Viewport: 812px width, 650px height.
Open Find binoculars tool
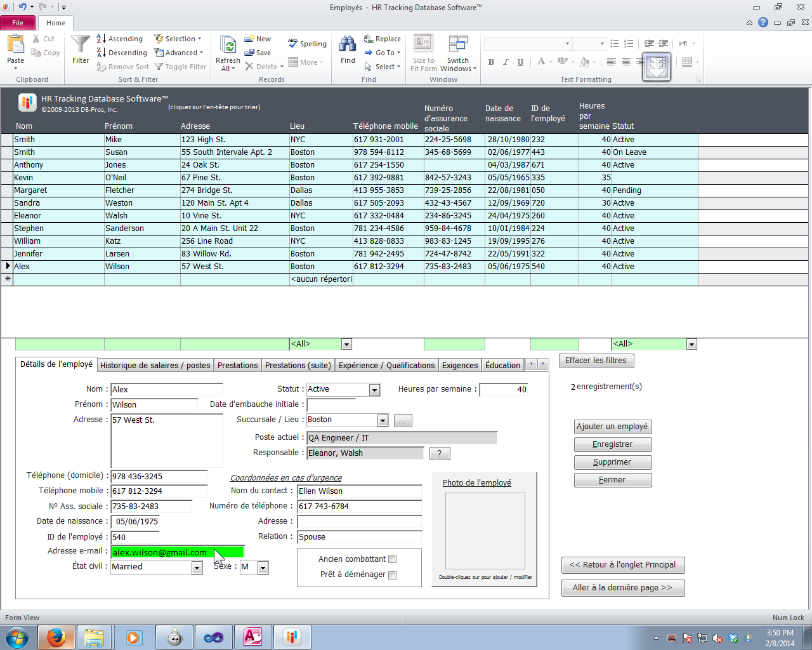[348, 44]
